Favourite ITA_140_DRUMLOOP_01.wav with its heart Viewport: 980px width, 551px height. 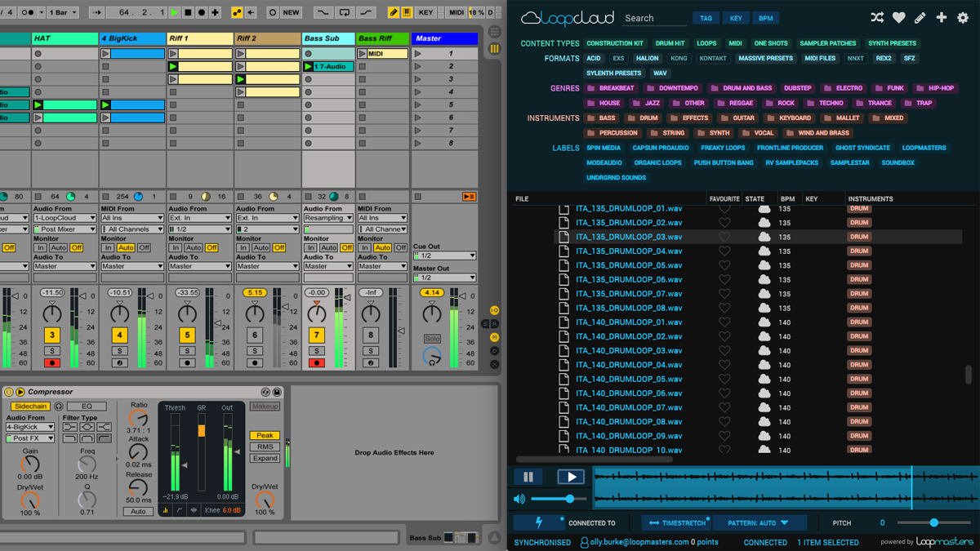coord(724,322)
